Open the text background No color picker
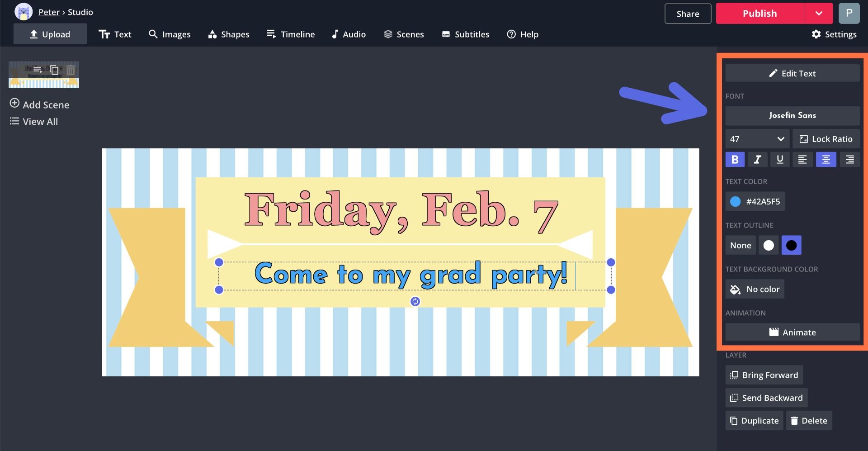Viewport: 868px width, 451px height. (755, 289)
